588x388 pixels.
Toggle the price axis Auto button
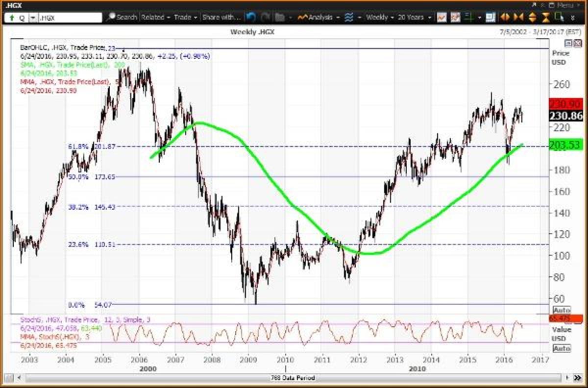(x=561, y=310)
